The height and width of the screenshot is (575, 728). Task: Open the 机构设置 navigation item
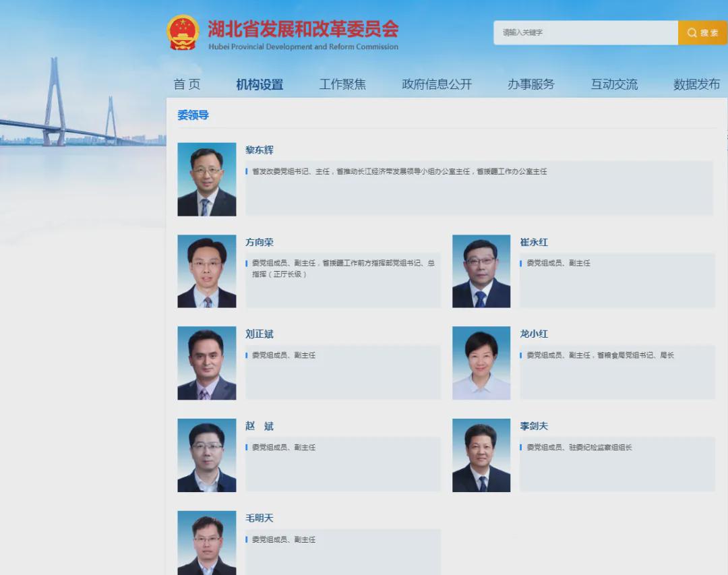click(260, 84)
